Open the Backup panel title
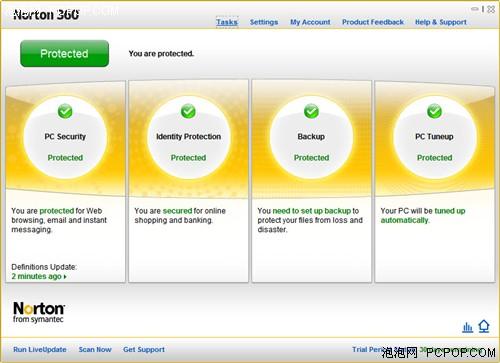 (x=311, y=137)
